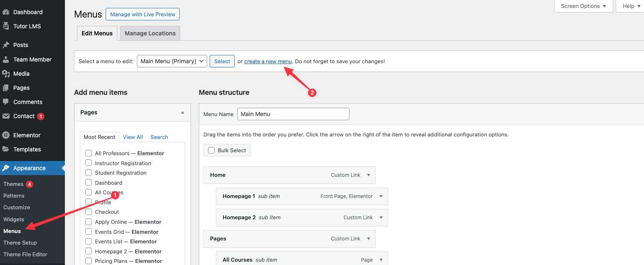Switch to the Manage Locations tab

150,33
